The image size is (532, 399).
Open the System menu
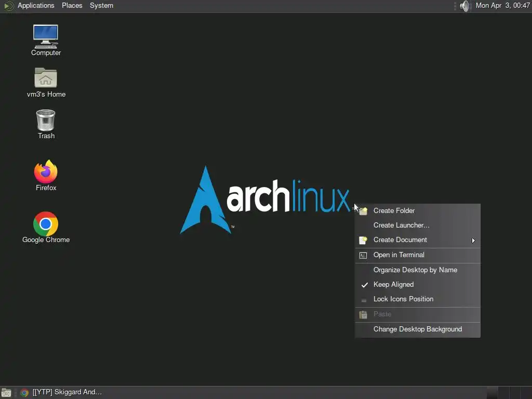pos(101,5)
